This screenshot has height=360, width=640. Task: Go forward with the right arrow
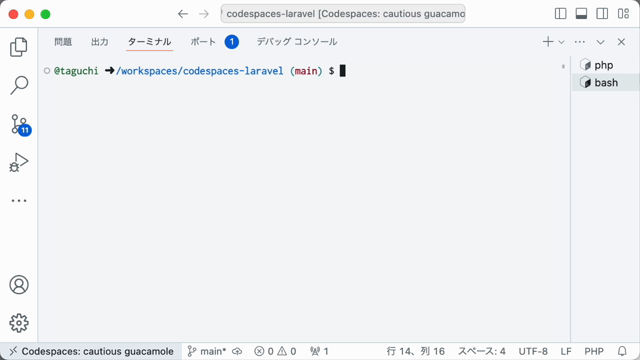click(204, 14)
